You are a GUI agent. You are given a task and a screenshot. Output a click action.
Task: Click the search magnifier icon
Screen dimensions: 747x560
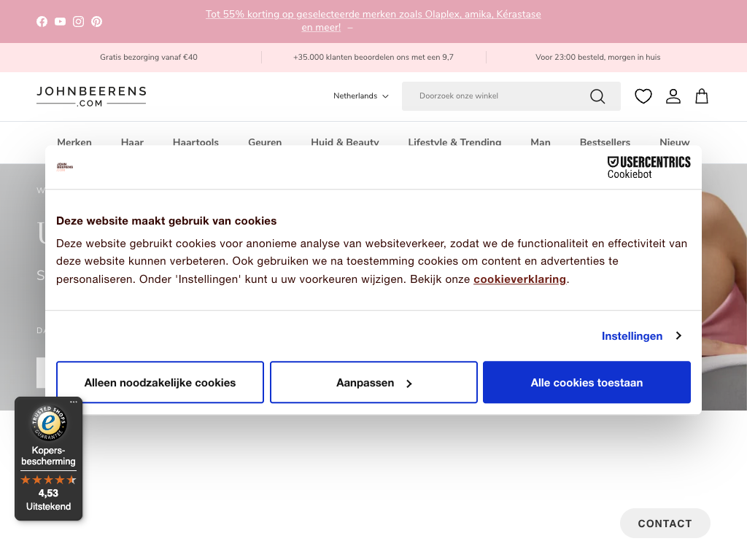(597, 96)
